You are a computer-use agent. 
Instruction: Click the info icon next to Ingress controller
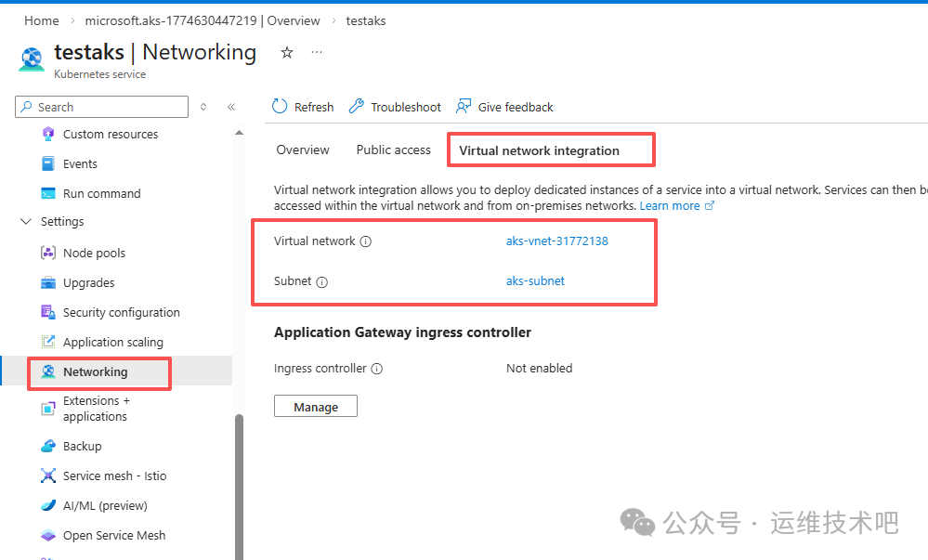377,369
